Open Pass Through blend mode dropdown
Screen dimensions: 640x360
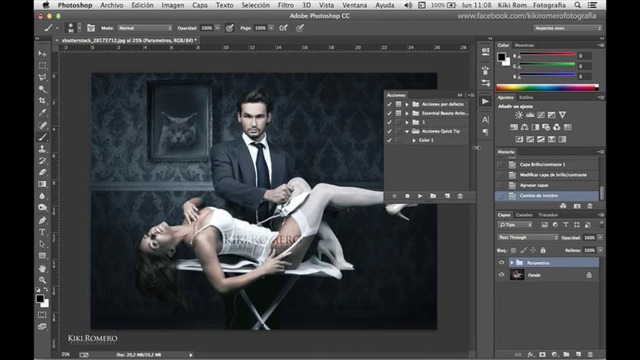[528, 237]
